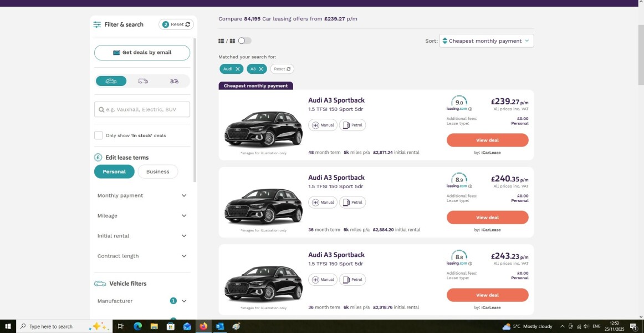Screen dimensions: 644x333
Task: Switch to Firefox in taskbar
Action: (x=203, y=326)
